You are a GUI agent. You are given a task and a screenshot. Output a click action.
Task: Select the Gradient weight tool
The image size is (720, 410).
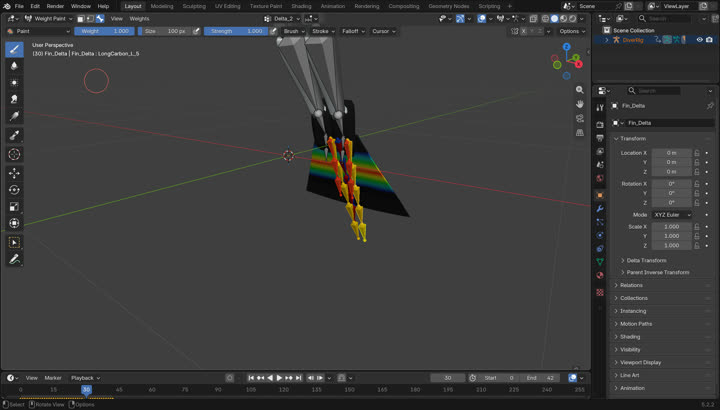[x=14, y=116]
